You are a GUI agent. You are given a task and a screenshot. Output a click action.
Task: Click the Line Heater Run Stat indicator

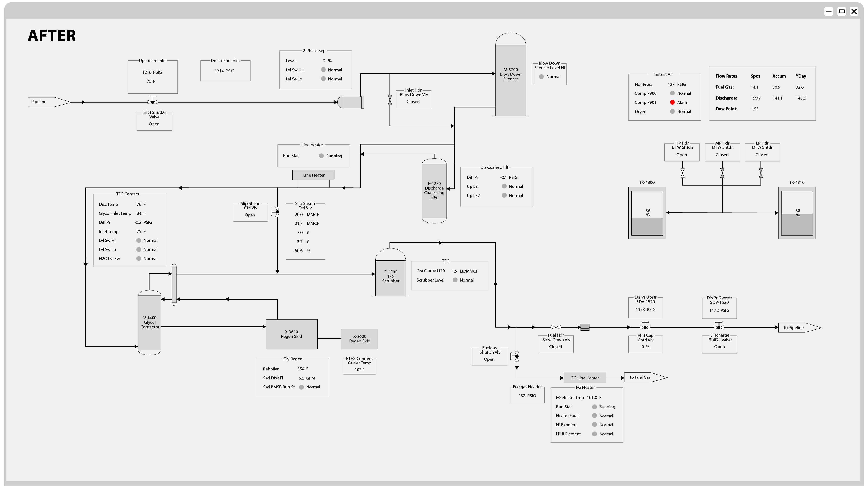point(322,156)
